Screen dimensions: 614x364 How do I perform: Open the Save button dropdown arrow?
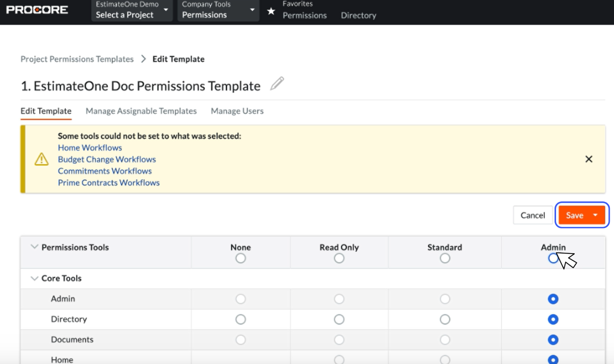coord(595,215)
